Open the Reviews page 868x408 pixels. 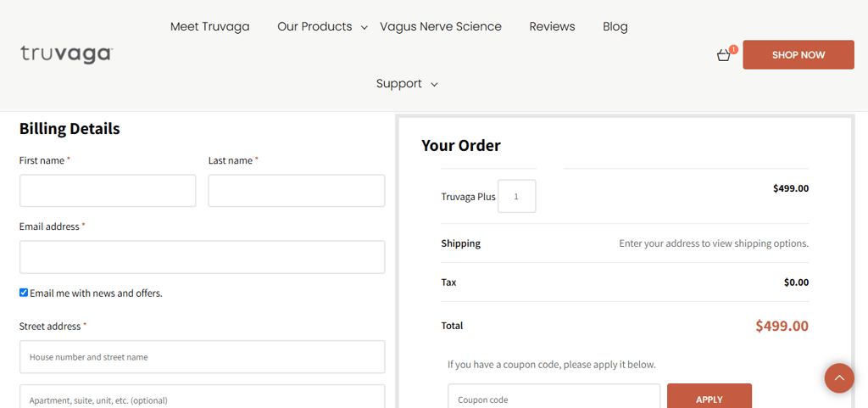point(552,26)
